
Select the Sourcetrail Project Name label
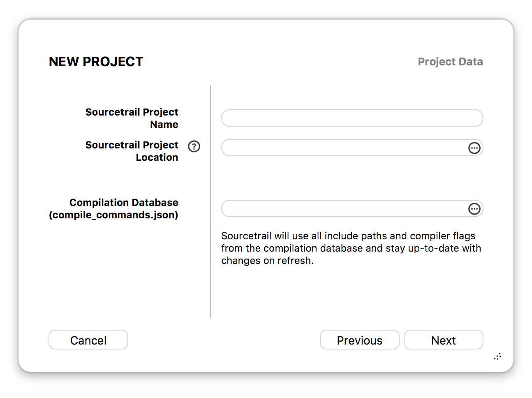132,118
